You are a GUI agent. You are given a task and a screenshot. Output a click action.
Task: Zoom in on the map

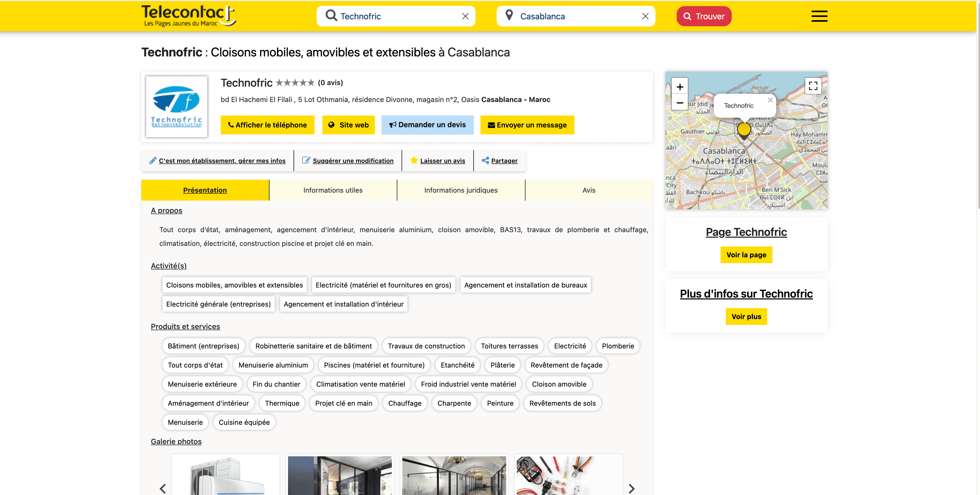[680, 87]
